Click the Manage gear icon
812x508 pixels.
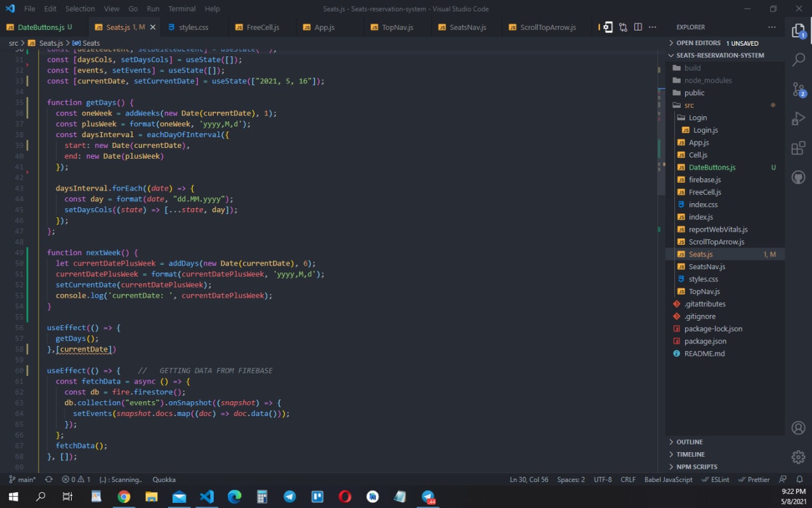pyautogui.click(x=799, y=457)
